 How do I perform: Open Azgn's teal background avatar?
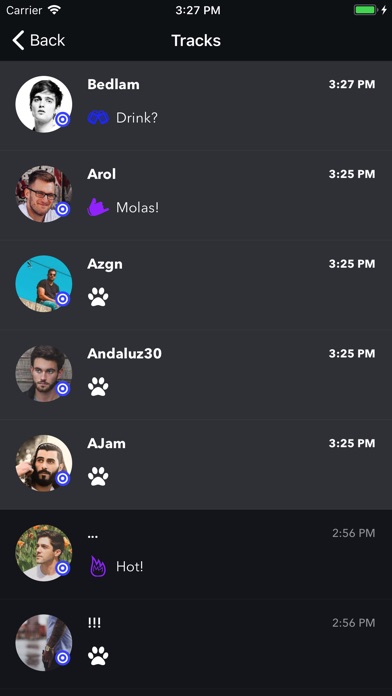(x=44, y=284)
